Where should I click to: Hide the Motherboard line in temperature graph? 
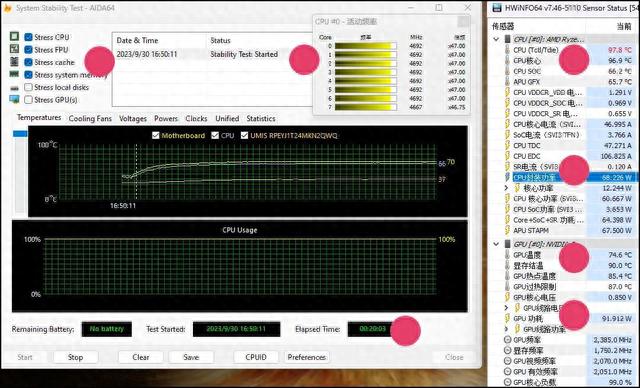[x=156, y=135]
